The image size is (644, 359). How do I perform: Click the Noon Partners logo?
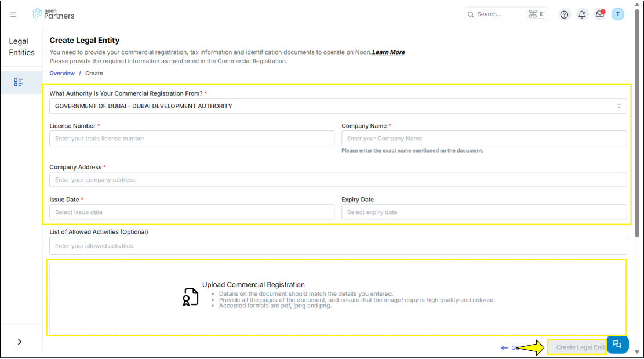(54, 14)
